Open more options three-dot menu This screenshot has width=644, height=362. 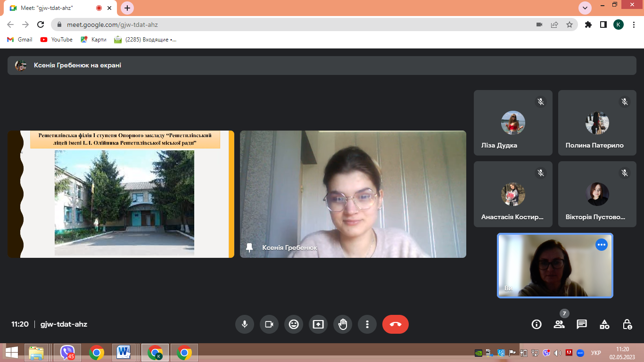click(367, 324)
